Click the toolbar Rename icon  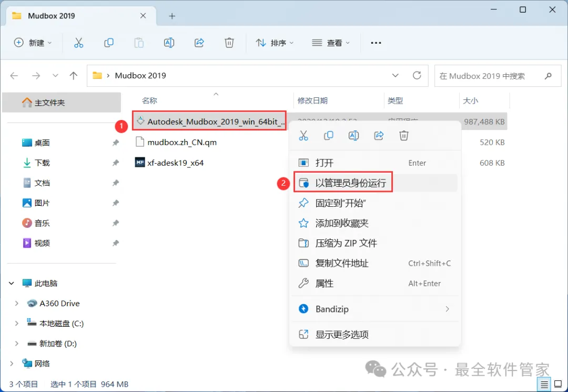169,43
